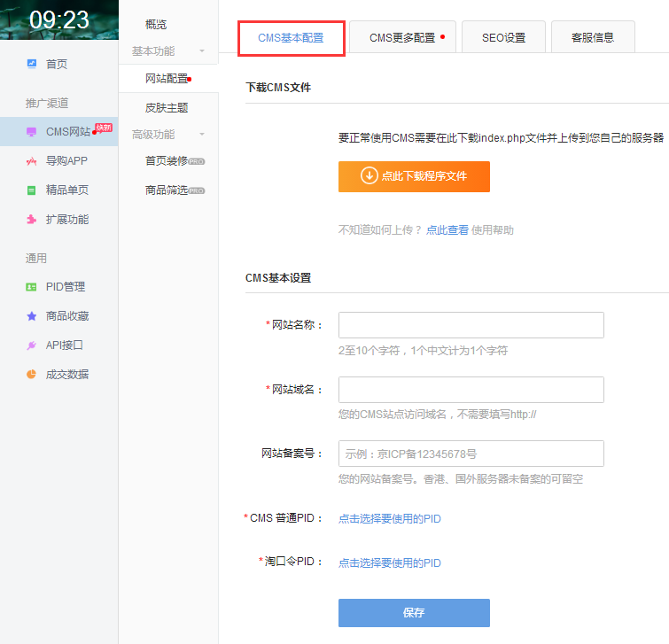Image resolution: width=669 pixels, height=644 pixels.
Task: Collapse the 基本功能 section arrow
Action: [202, 51]
